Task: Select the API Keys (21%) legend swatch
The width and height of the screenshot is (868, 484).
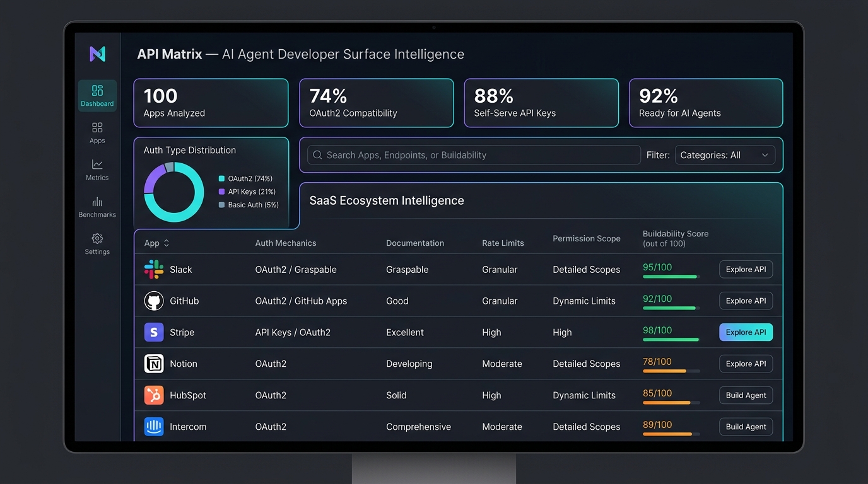Action: 221,192
